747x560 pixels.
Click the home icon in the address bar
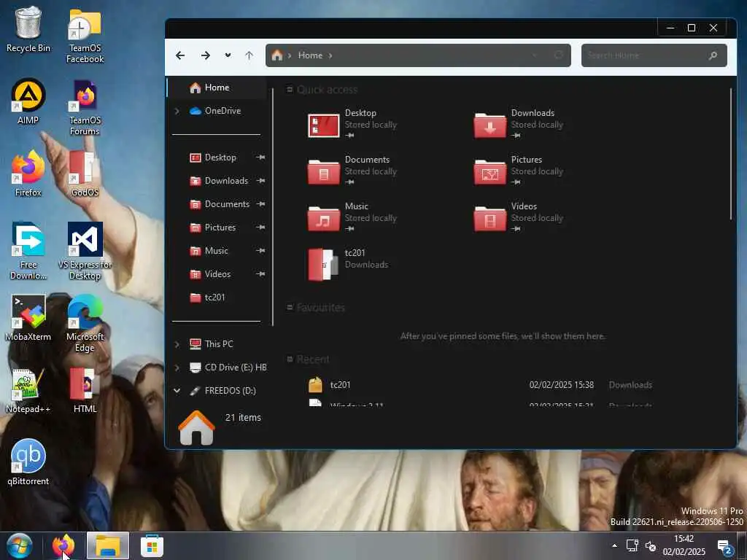(x=276, y=55)
